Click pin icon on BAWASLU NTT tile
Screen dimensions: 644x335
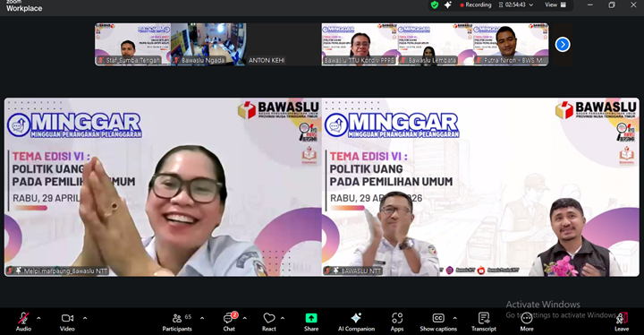336,271
